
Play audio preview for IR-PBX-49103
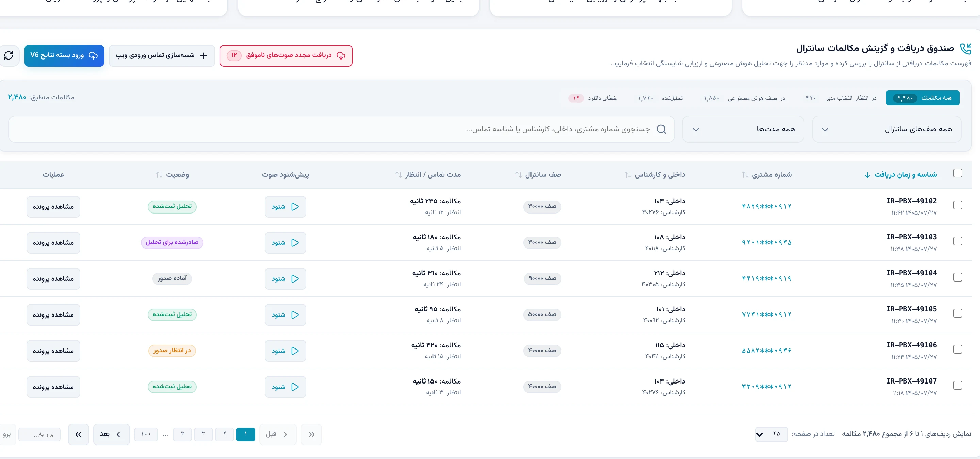click(285, 243)
